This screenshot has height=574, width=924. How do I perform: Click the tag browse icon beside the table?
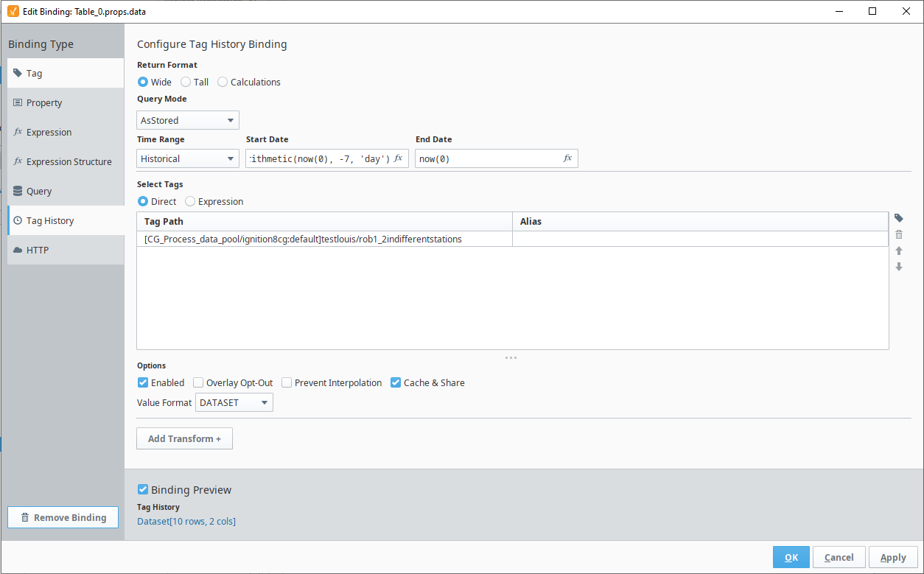[899, 218]
